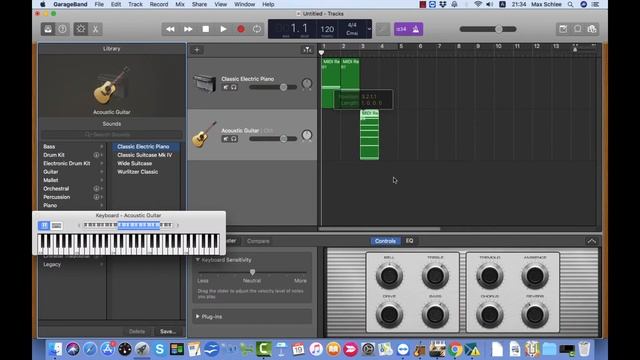The image size is (640, 360).
Task: Toggle the Library panel button
Action: 48,29
